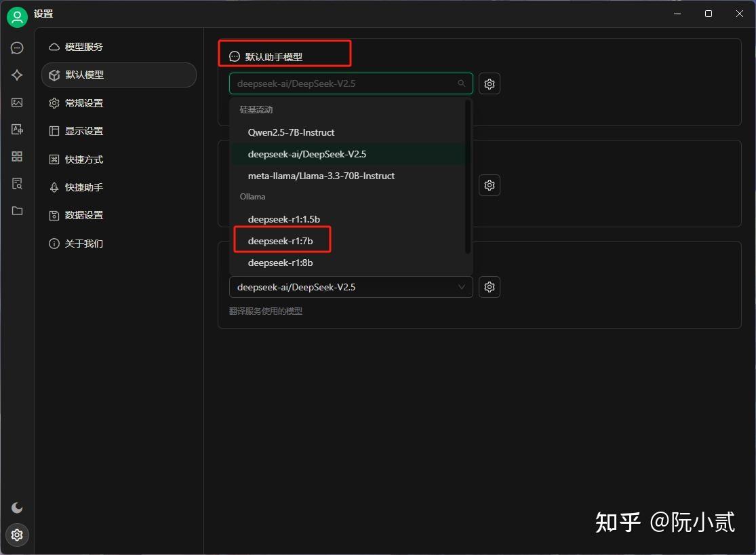Open the 模型服务 settings section
The width and height of the screenshot is (756, 555).
[119, 47]
